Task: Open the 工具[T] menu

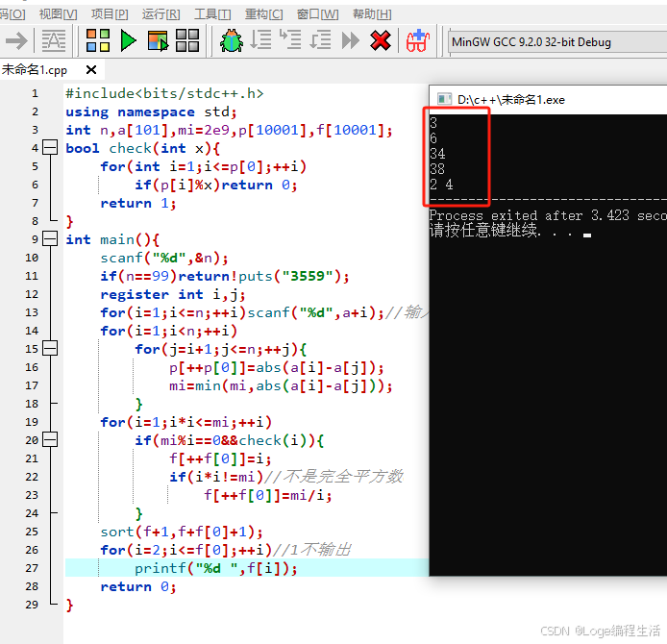Action: pos(212,14)
